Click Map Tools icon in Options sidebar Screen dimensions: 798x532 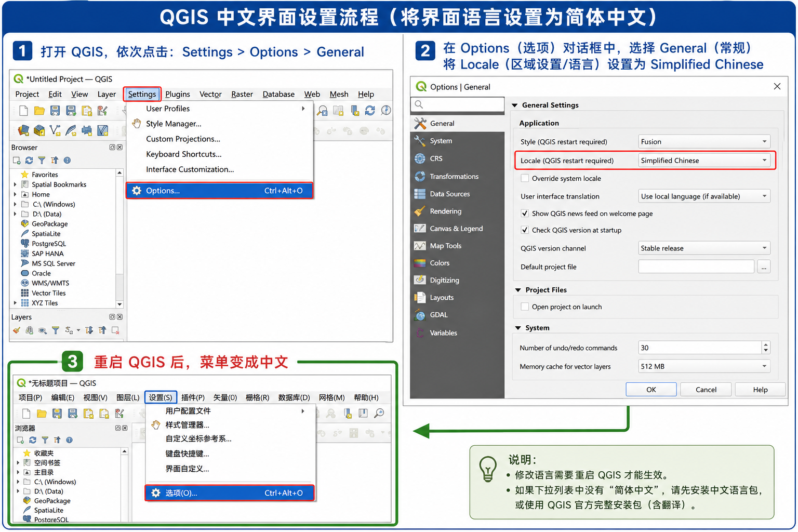click(x=420, y=246)
